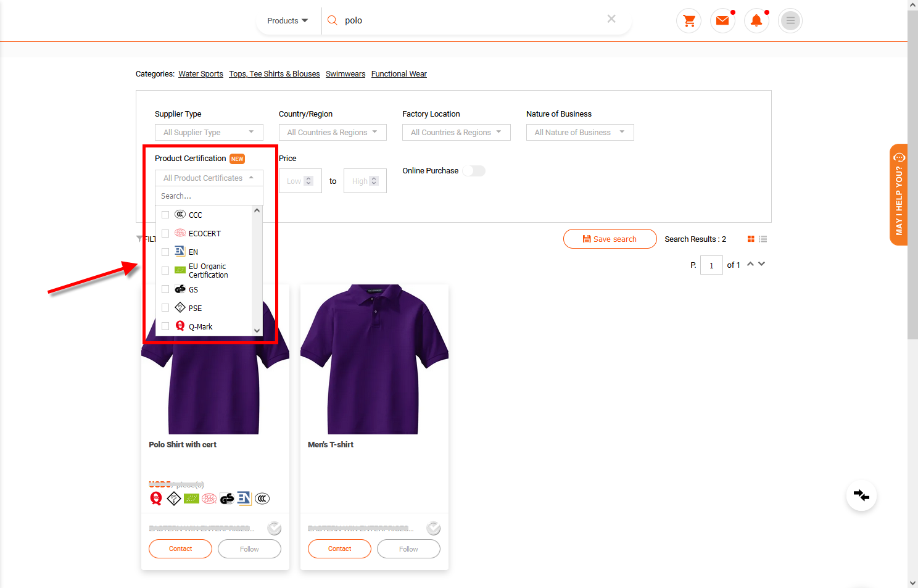
Task: Collapse the All Product Certificates dropdown
Action: pos(209,178)
